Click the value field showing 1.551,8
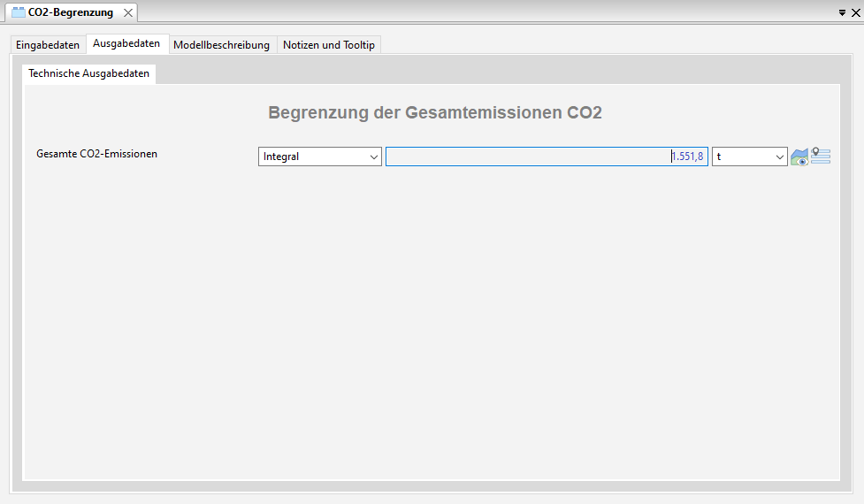The height and width of the screenshot is (504, 864). coord(547,157)
